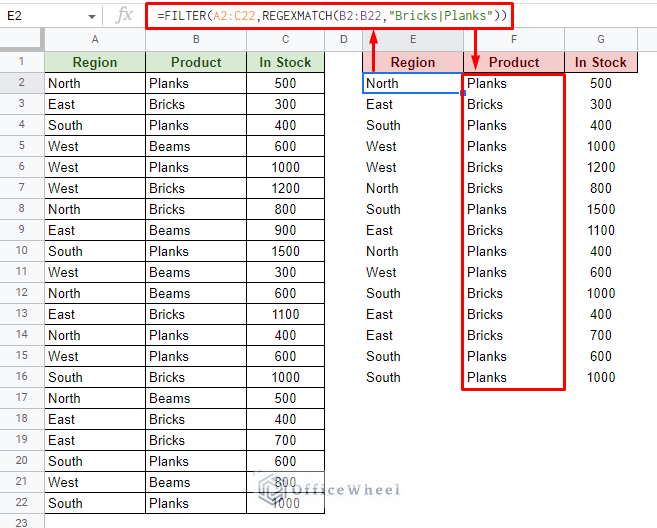
Task: Click cell A15 with West
Action: 95,356
